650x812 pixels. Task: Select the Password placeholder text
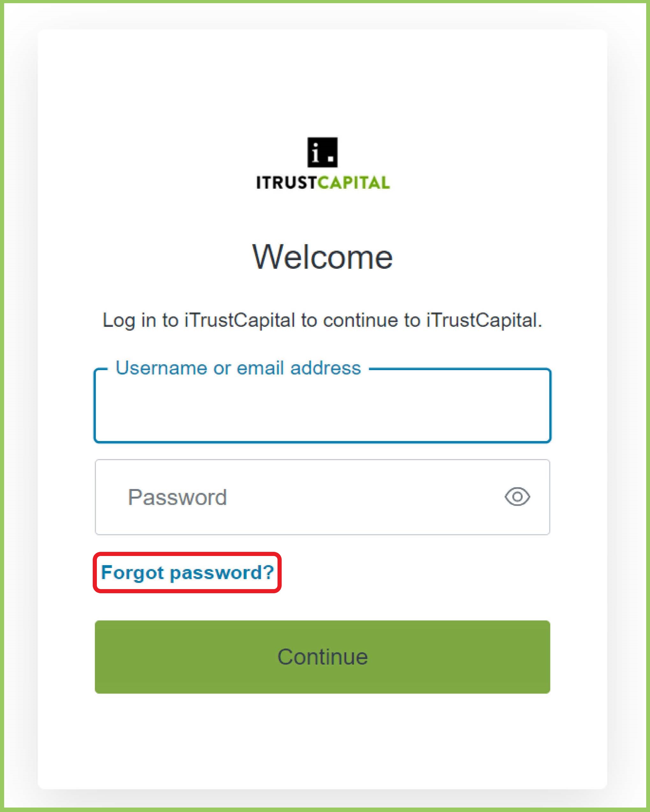177,497
